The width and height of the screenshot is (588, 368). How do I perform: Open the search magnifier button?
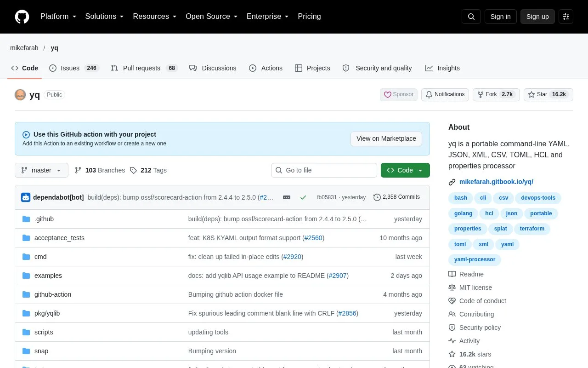pyautogui.click(x=471, y=17)
